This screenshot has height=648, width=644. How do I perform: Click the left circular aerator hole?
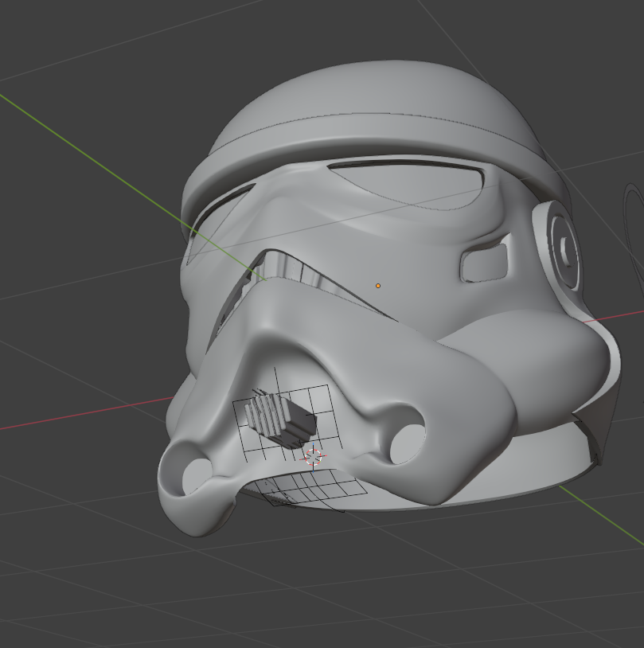click(x=194, y=477)
